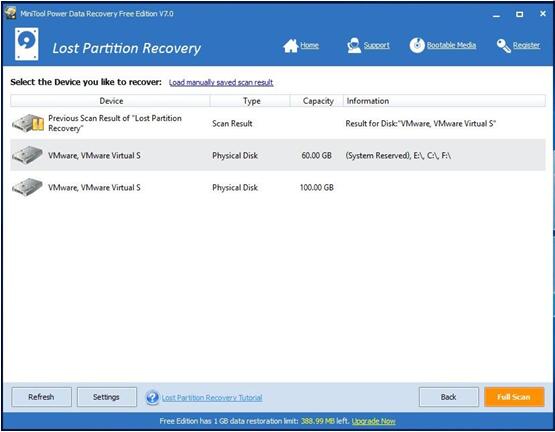Click the Home house icon
The height and width of the screenshot is (432, 555).
(291, 46)
